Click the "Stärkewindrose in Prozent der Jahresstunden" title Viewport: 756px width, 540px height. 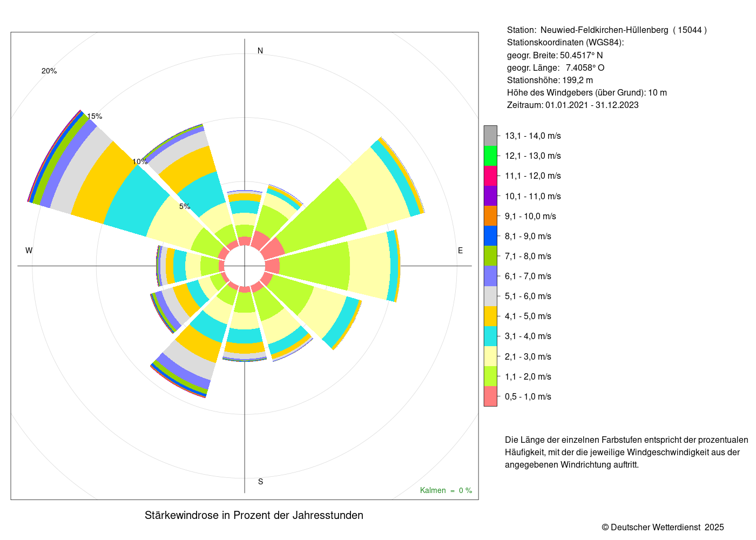click(254, 515)
